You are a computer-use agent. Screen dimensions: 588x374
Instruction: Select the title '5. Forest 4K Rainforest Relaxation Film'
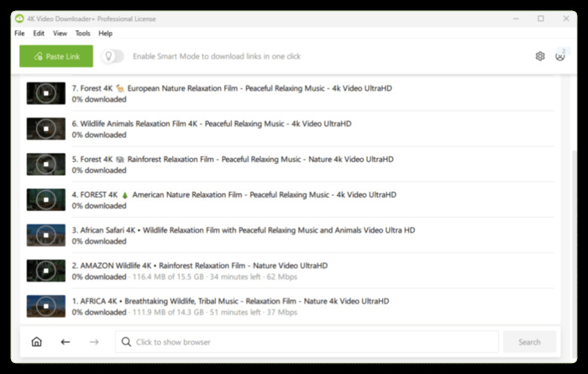click(x=233, y=160)
